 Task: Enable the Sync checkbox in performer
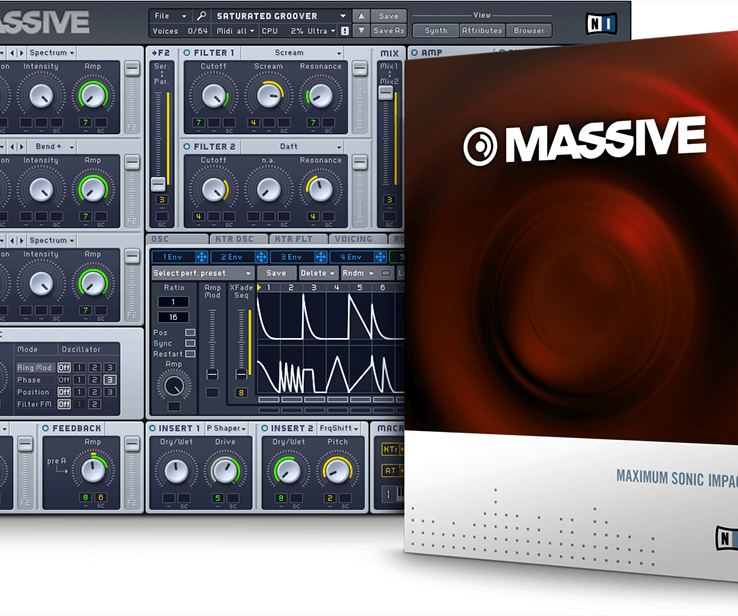click(x=190, y=343)
